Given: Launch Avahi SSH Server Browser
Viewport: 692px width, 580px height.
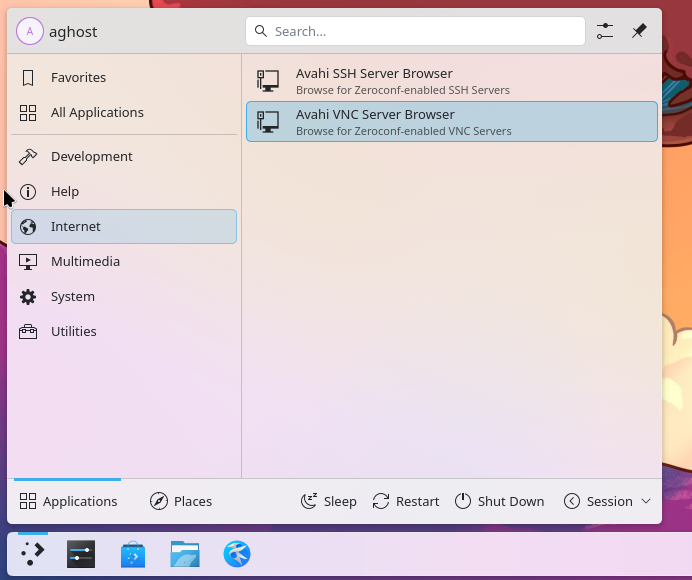Looking at the screenshot, I should pos(452,81).
